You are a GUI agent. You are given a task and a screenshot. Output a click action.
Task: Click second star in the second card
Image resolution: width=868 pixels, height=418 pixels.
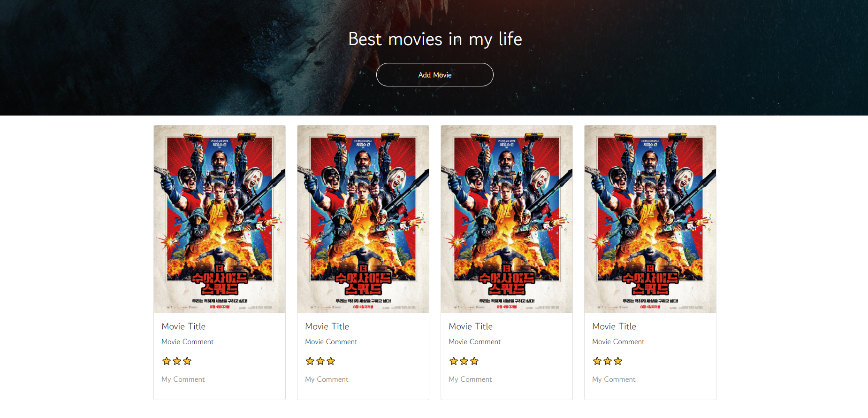click(320, 361)
